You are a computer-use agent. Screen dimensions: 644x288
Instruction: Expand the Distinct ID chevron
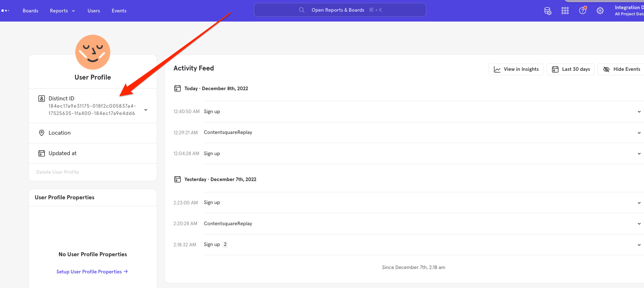(146, 110)
